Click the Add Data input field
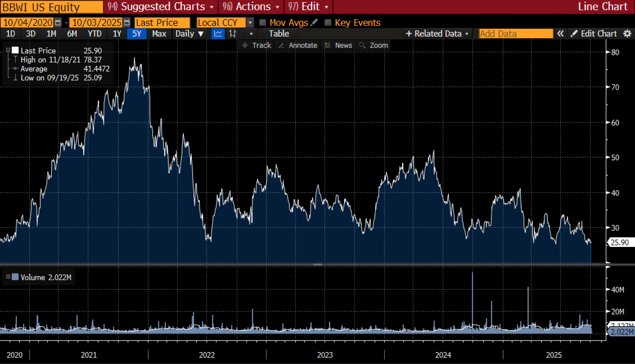This screenshot has width=635, height=364. tap(516, 33)
